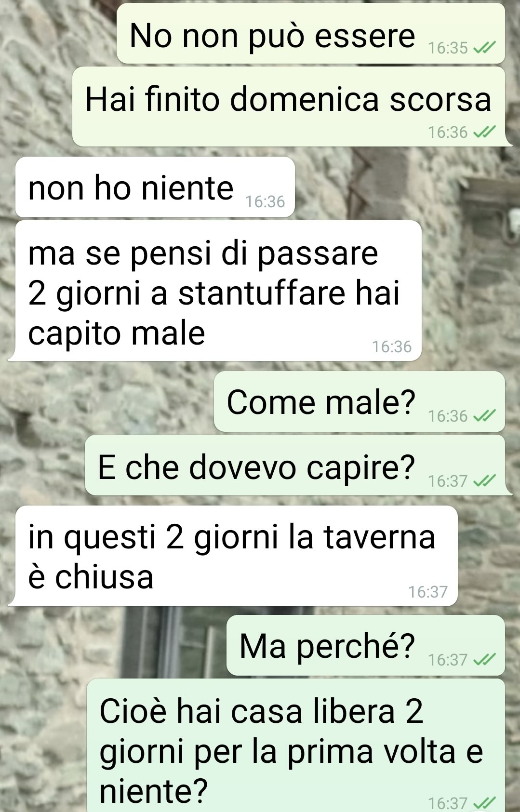This screenshot has width=520, height=812.
Task: Tap the double-check icon on "No non può essere"
Action: pyautogui.click(x=484, y=48)
